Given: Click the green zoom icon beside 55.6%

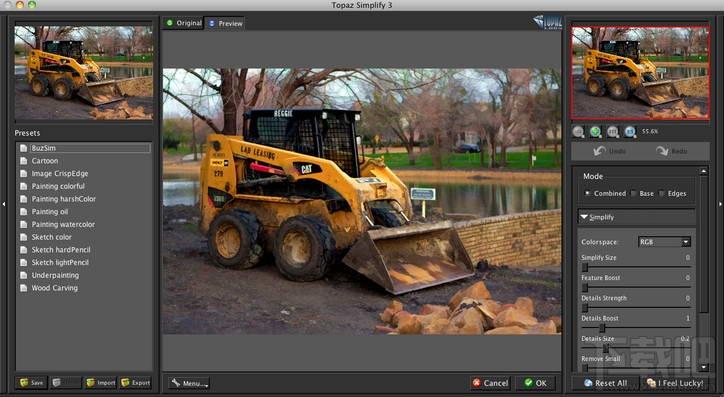Looking at the screenshot, I should (596, 132).
